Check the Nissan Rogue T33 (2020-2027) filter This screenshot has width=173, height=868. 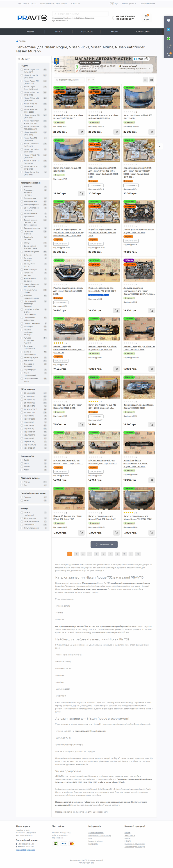pos(22,81)
